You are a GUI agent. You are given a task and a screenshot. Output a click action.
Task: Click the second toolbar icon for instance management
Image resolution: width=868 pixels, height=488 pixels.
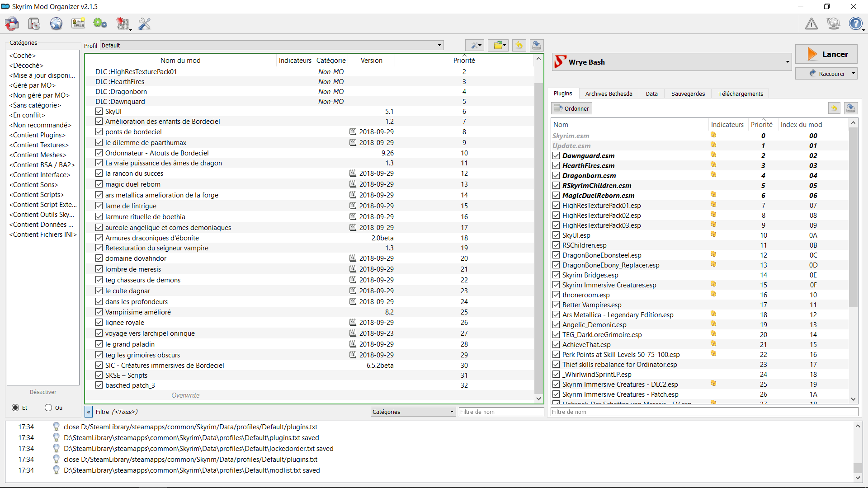pyautogui.click(x=34, y=23)
